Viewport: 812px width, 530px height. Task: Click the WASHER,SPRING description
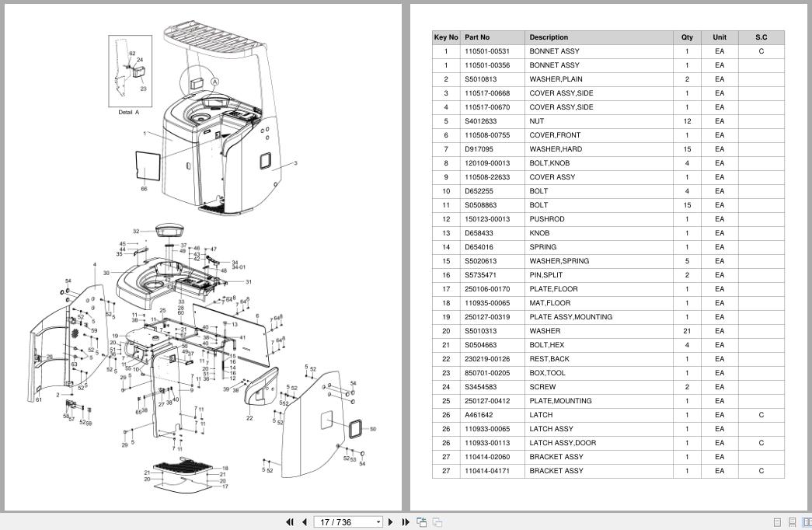[x=559, y=261]
